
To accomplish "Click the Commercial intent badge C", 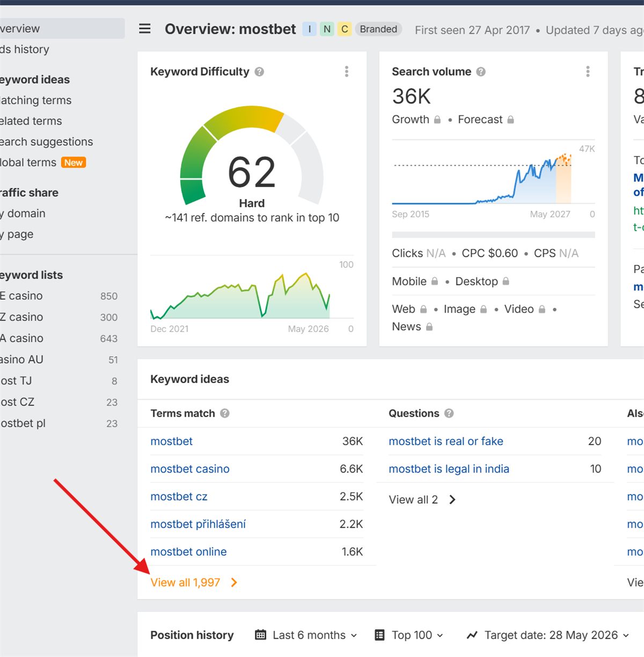I will (x=345, y=29).
